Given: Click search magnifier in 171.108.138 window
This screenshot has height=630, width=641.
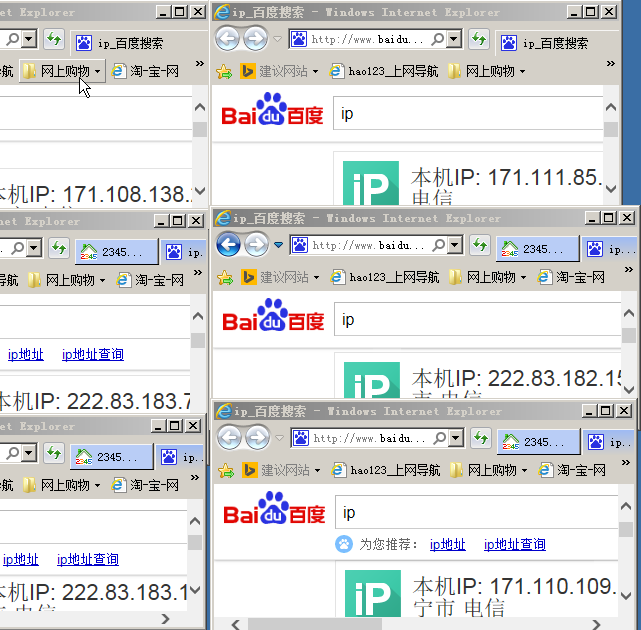Looking at the screenshot, I should [13, 39].
